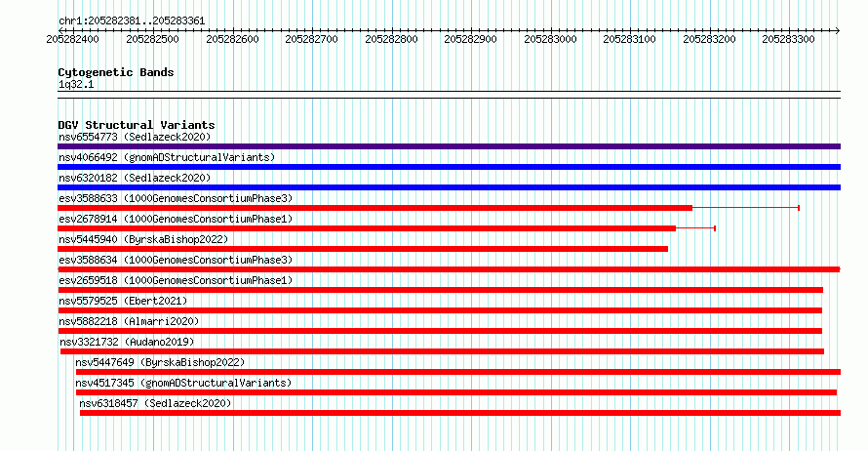Click the red esv2659518 variant bar

(x=440, y=290)
